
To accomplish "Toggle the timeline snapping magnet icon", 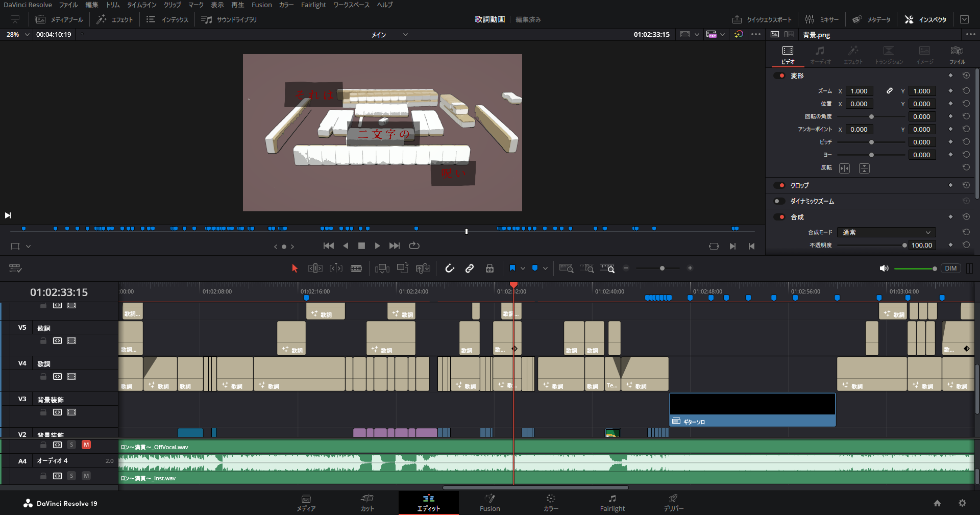I will pos(449,268).
